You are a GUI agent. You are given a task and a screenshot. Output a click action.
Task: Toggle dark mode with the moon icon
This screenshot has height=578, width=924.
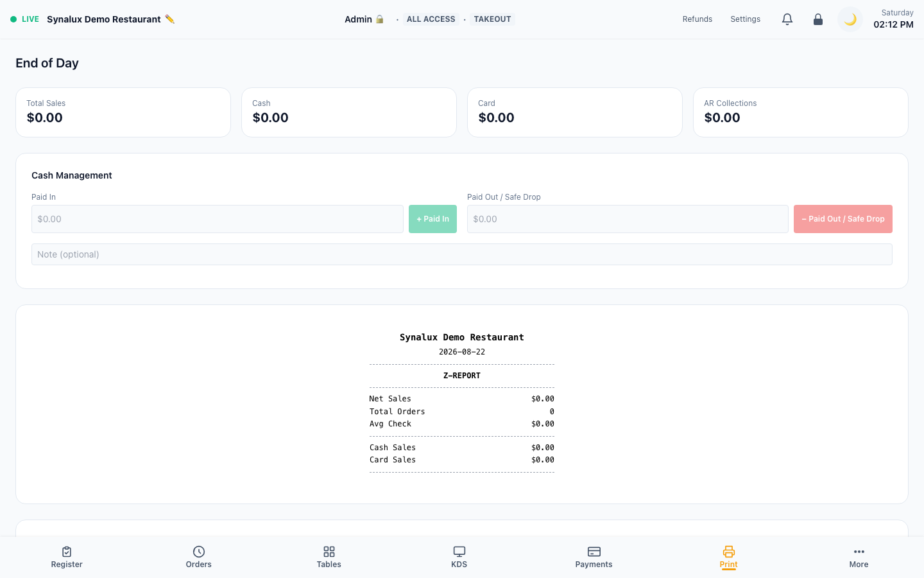coord(850,19)
